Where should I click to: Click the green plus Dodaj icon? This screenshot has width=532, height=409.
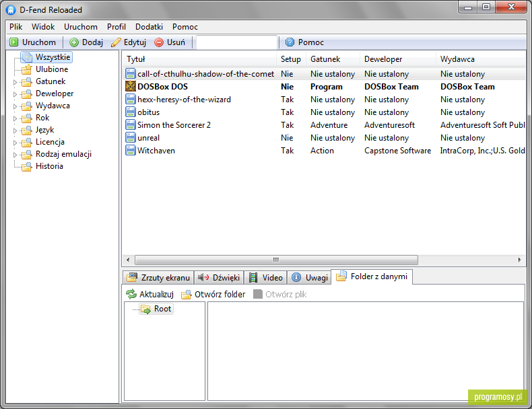pos(74,42)
